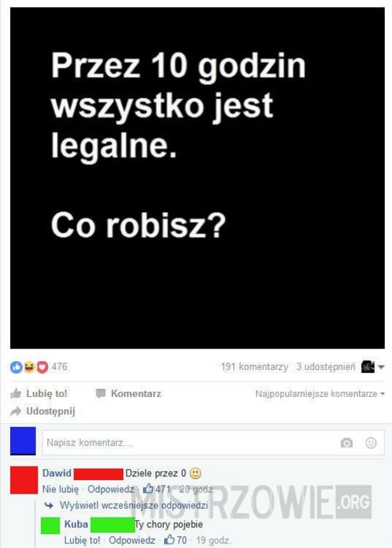
Task: Click Odpowiedz under Dawid's comment
Action: point(111,489)
